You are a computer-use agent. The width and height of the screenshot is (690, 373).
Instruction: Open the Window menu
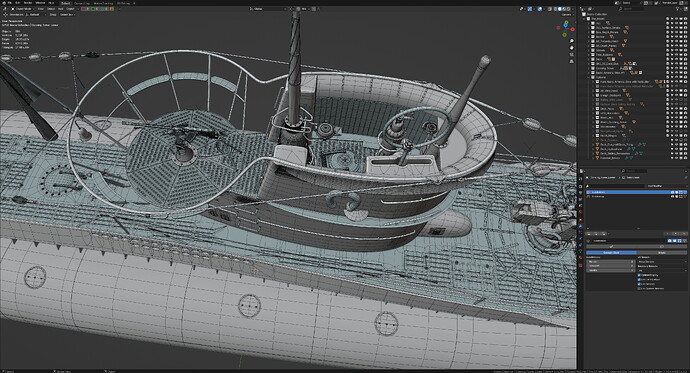[40, 3]
